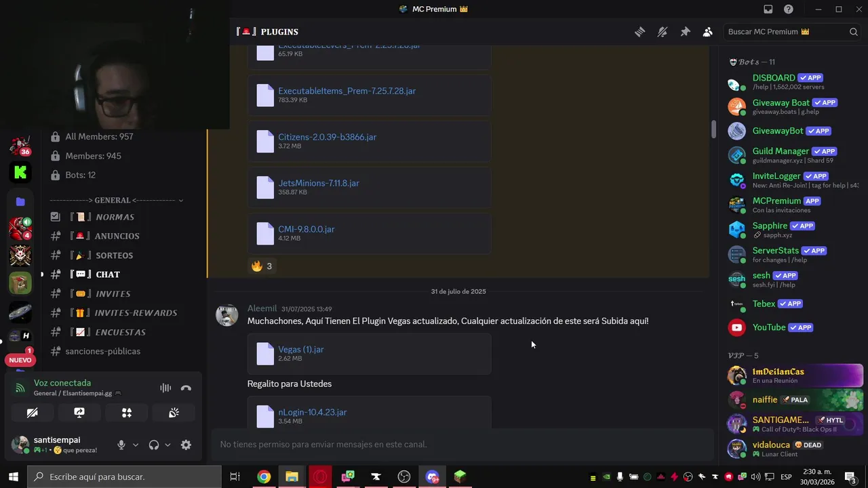This screenshot has height=488, width=868.
Task: Click Windows taskbar search box
Action: pos(124,476)
